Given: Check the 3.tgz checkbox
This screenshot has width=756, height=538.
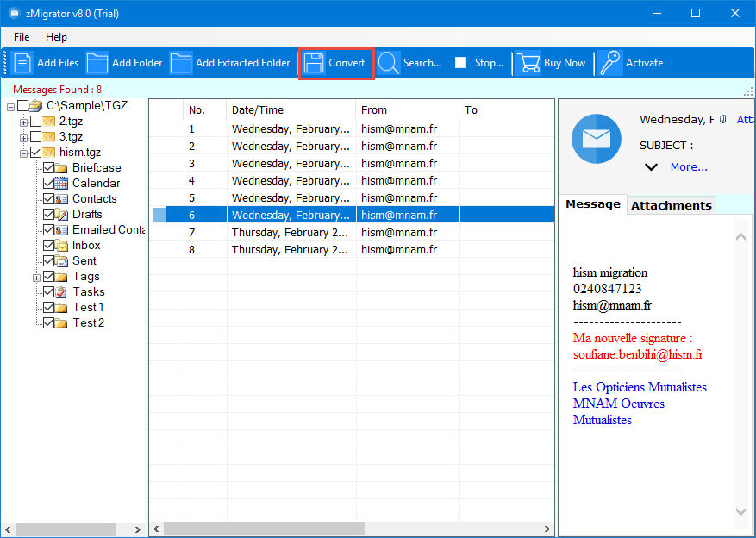Looking at the screenshot, I should [x=35, y=137].
